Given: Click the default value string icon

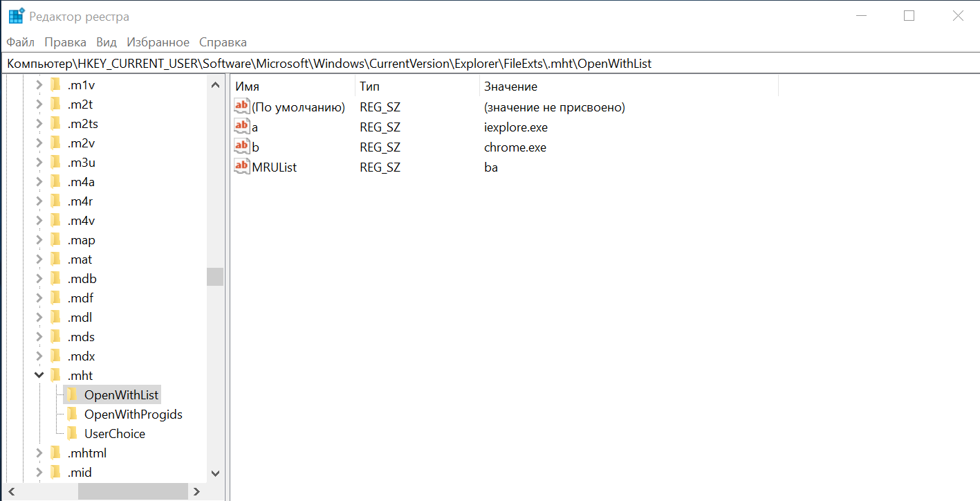Looking at the screenshot, I should (x=241, y=107).
